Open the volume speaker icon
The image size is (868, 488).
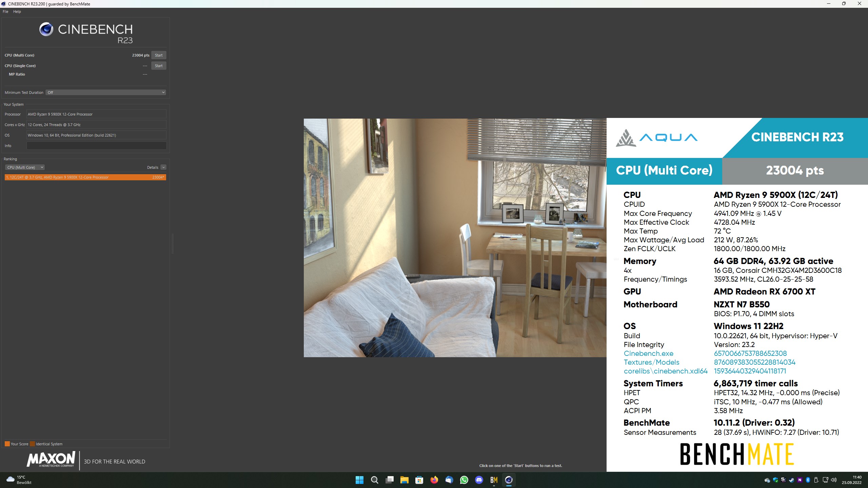834,480
